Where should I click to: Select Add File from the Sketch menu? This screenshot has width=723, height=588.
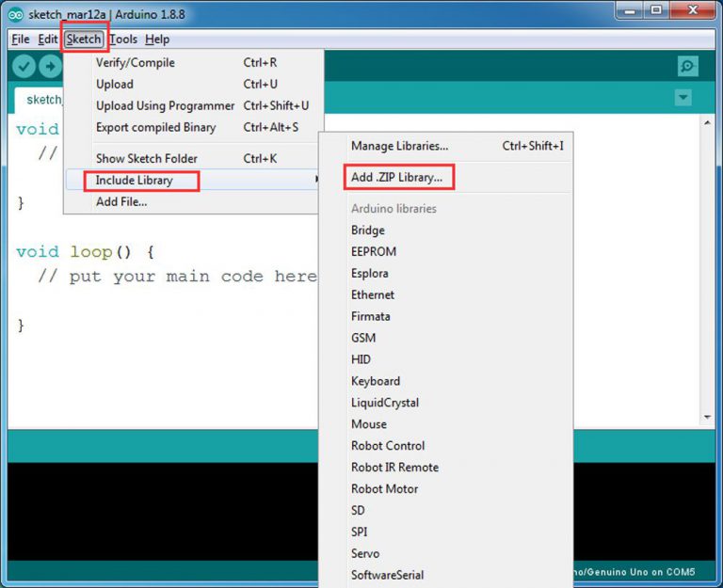coord(121,201)
